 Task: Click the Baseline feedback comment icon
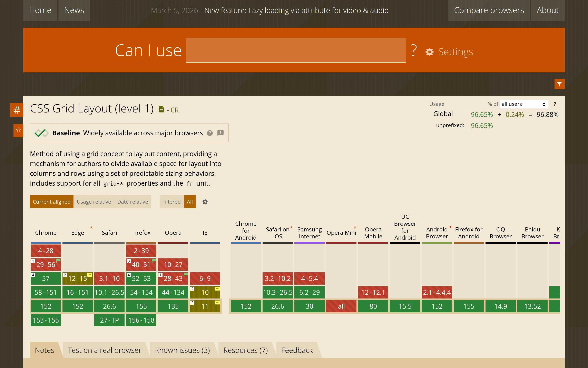tap(220, 133)
